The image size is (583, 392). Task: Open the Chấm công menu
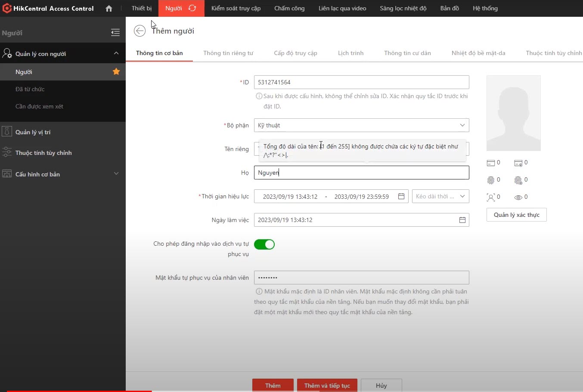point(289,8)
